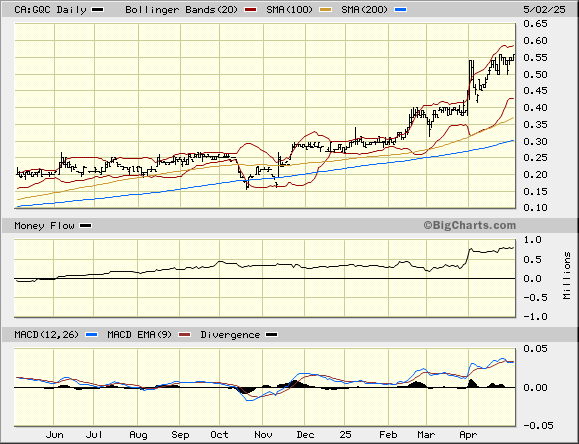
Task: Click the 0.65 price axis label
Action: (x=535, y=24)
